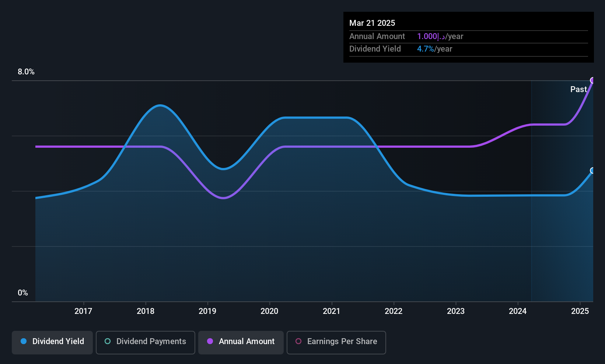605x364 pixels.
Task: Click the 'Annual Amount' label in tooltip
Action: tap(377, 36)
